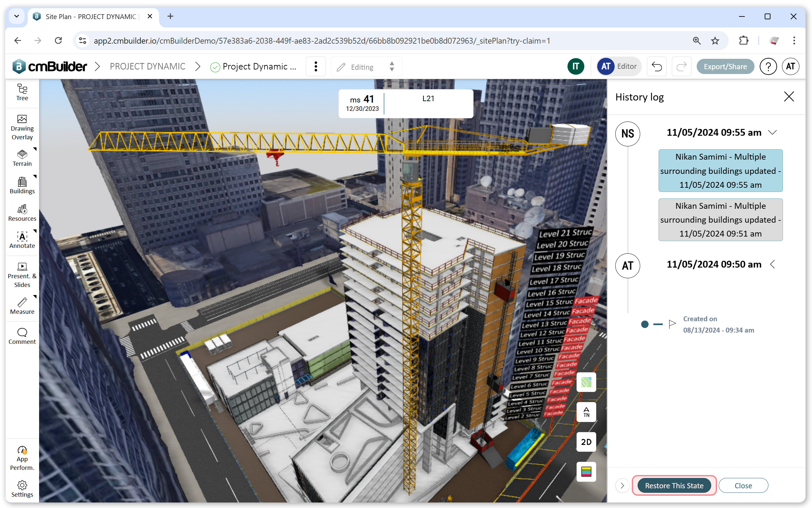Collapse the 09:55 am history group
Viewport: 812px width, 508px height.
pyautogui.click(x=772, y=132)
